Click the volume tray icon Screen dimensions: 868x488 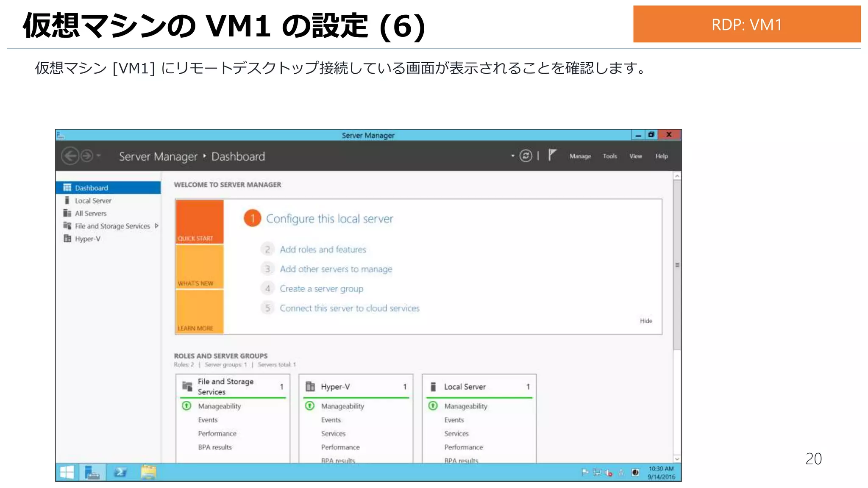pyautogui.click(x=609, y=472)
